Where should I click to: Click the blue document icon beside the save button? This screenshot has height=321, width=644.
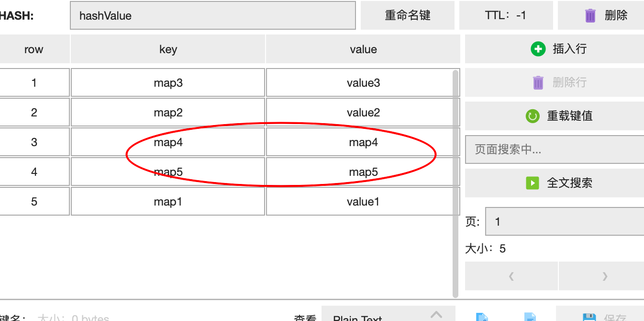[529, 316]
